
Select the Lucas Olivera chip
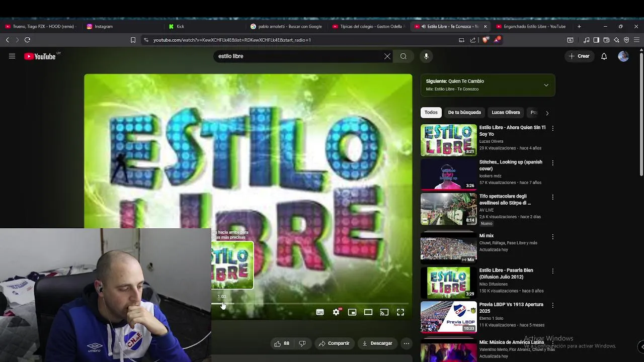click(506, 113)
